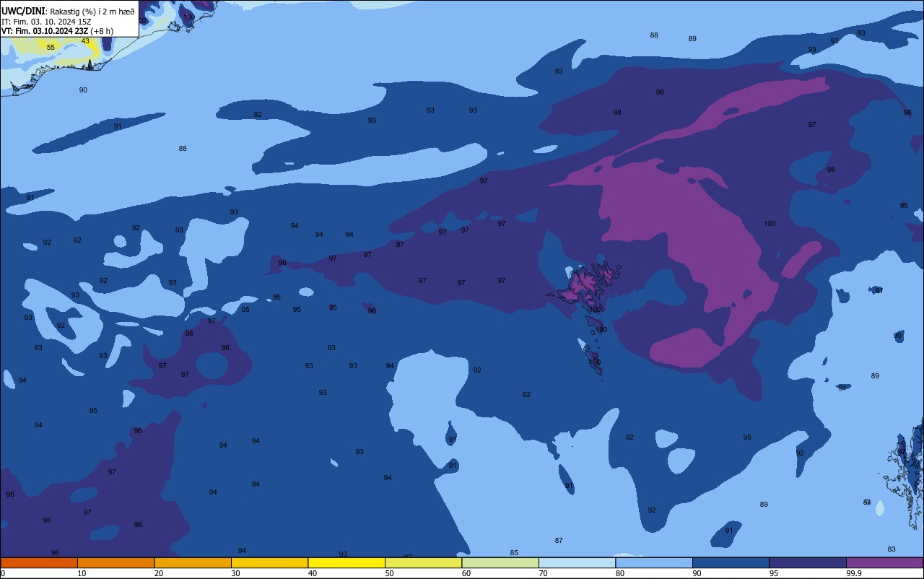Pick the pale green 60–70 legend segment
Viewport: 924px width, 579px height.
[500, 562]
